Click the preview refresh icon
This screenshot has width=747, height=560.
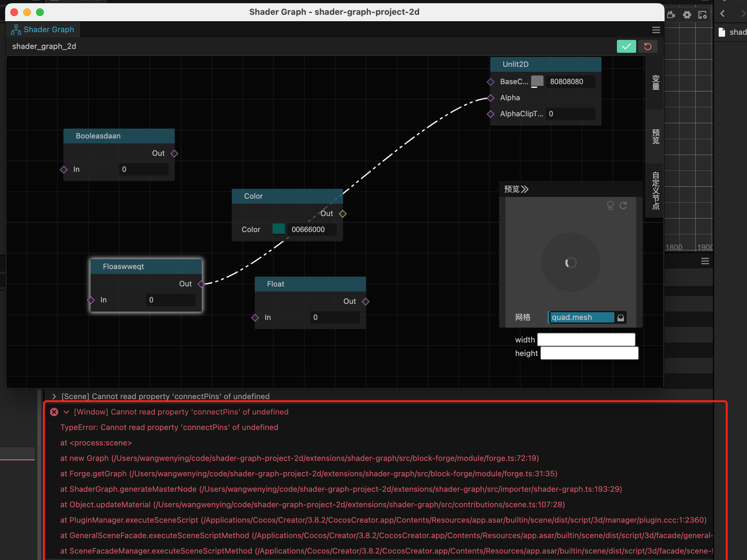coord(623,205)
